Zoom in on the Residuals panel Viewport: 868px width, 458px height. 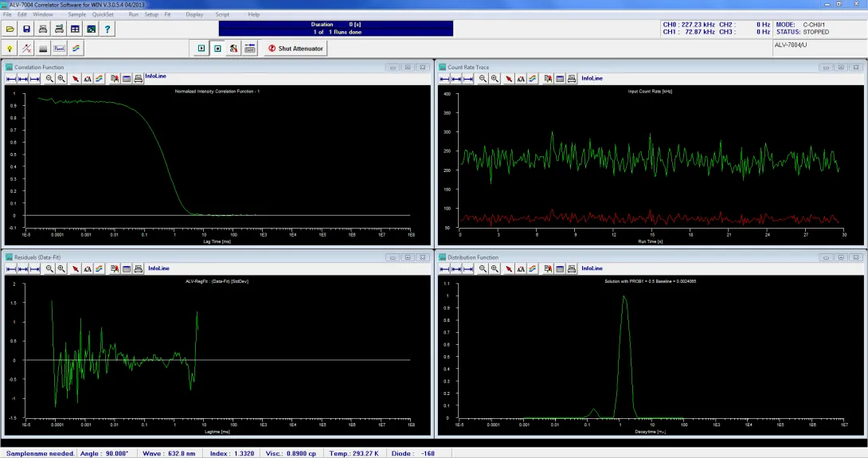(61, 268)
